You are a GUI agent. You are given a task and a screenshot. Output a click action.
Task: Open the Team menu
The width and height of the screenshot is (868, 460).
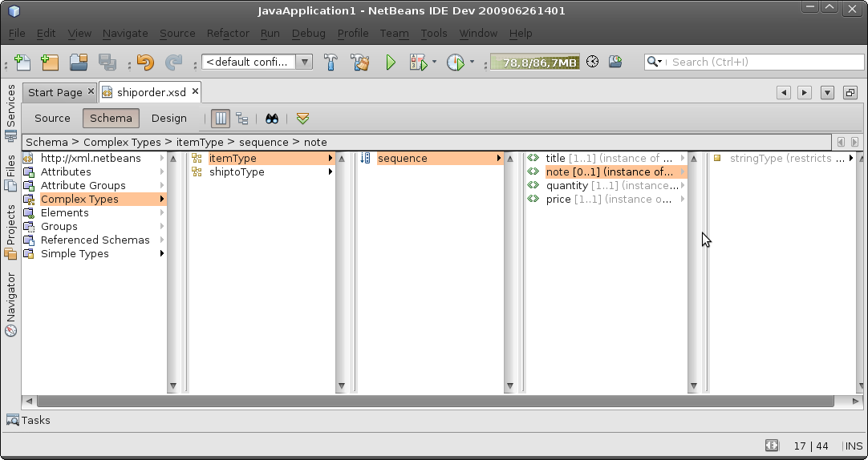point(394,33)
